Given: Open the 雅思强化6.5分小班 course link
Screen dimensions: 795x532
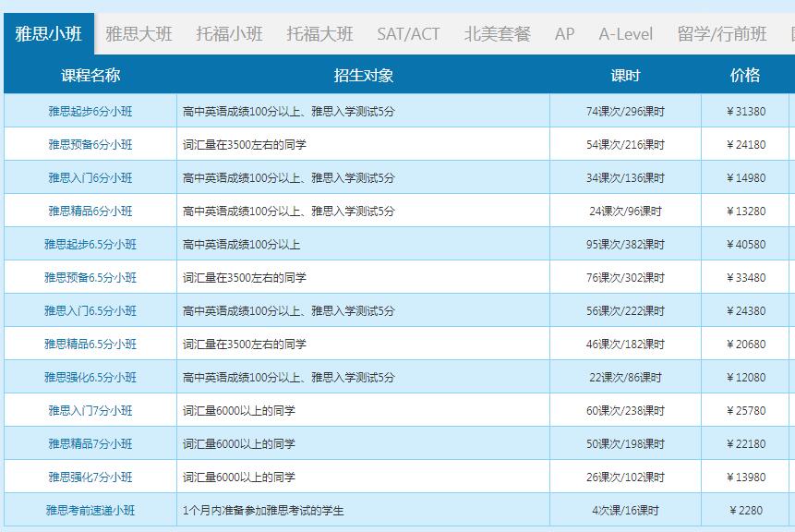Looking at the screenshot, I should 90,377.
